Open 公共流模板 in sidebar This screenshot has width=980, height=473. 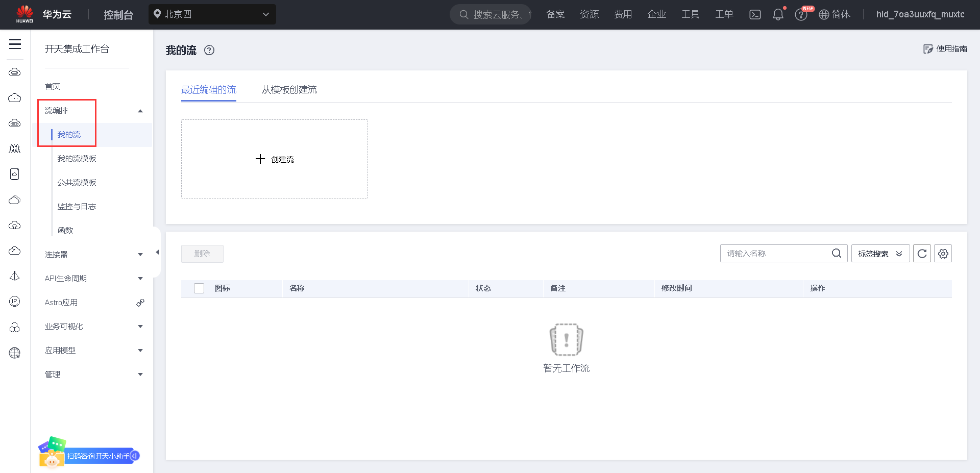77,183
